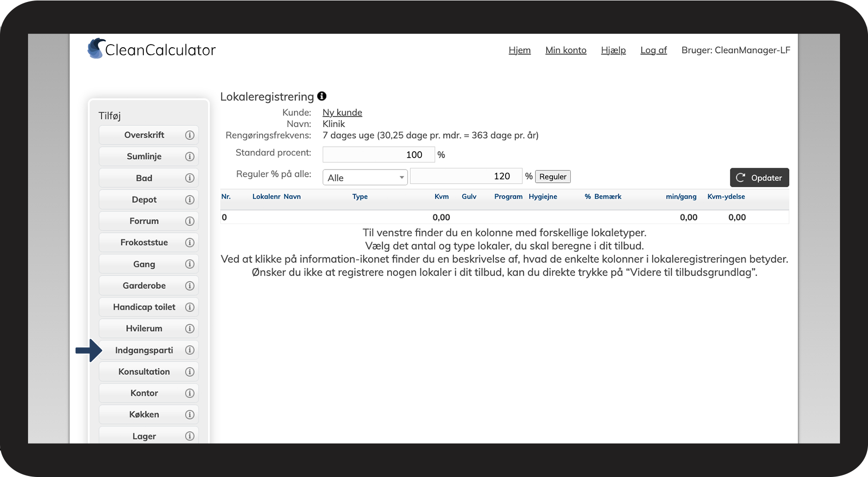
Task: Click Lokaleregistrering heading info icon
Action: (x=322, y=96)
